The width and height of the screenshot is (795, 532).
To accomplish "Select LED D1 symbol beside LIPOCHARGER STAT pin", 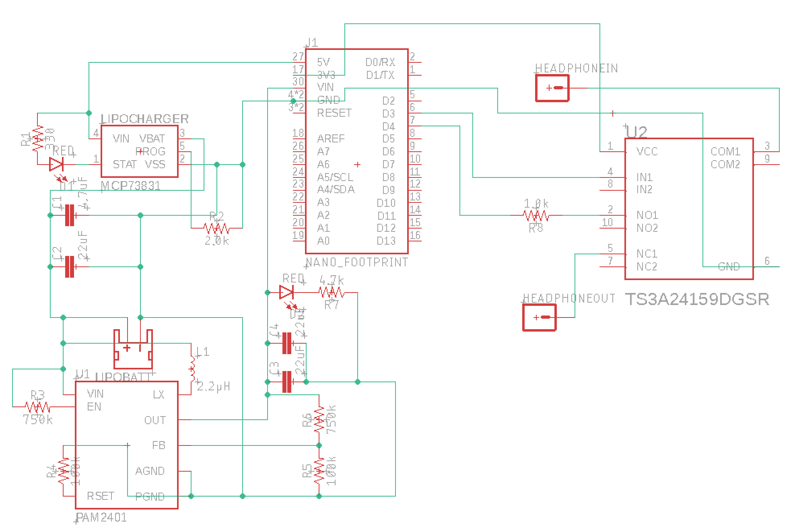I will [56, 164].
